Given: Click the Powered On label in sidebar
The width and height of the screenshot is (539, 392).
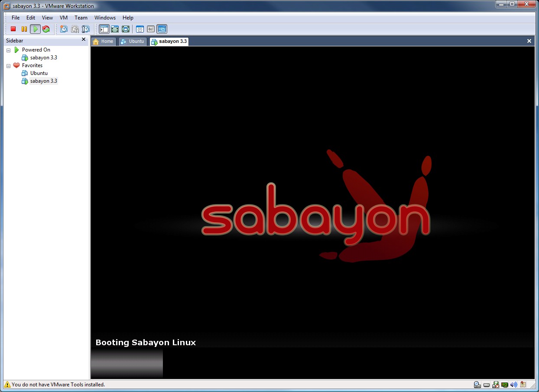Looking at the screenshot, I should [x=36, y=50].
